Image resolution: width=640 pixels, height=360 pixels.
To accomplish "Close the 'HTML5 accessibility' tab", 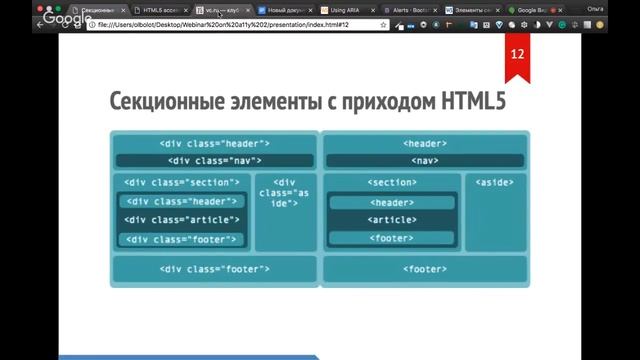I will pyautogui.click(x=186, y=10).
